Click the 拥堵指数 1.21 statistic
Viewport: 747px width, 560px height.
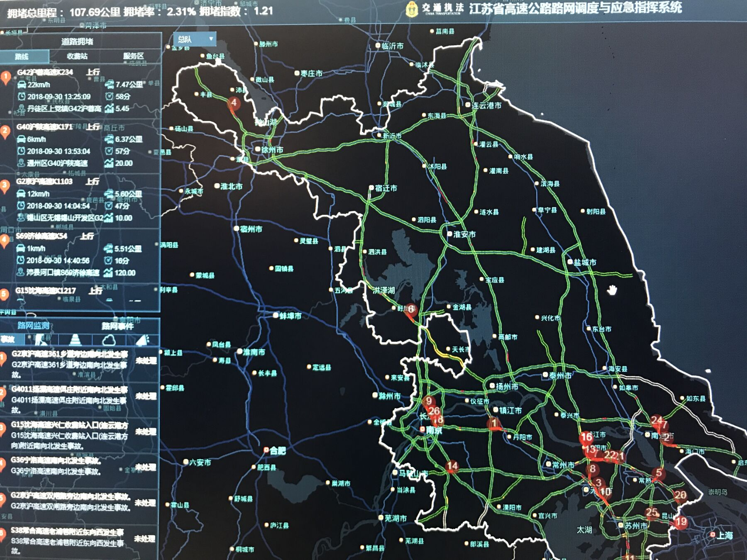[236, 11]
